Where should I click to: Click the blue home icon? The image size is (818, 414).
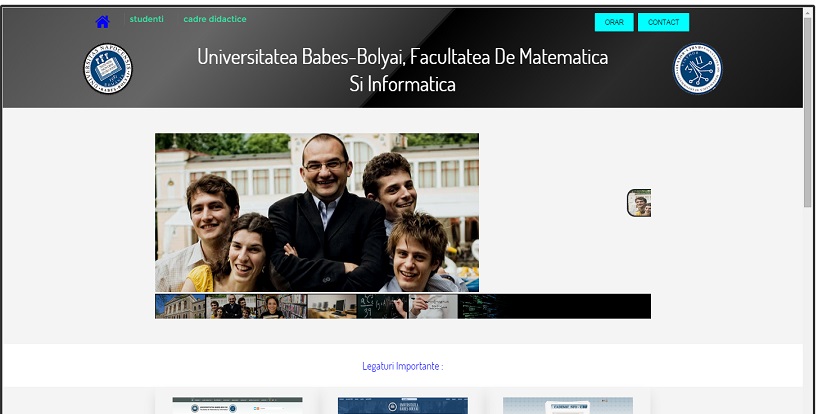click(x=103, y=22)
